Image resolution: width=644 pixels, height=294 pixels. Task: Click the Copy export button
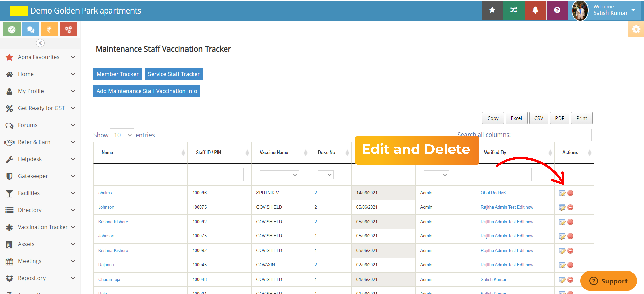[493, 118]
